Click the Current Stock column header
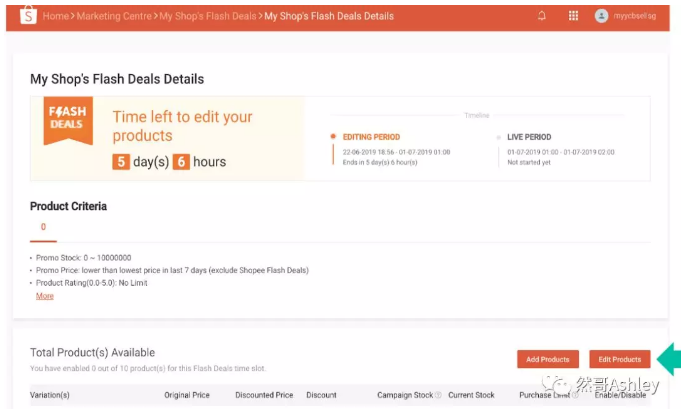This screenshot has height=409, width=691. pyautogui.click(x=471, y=395)
